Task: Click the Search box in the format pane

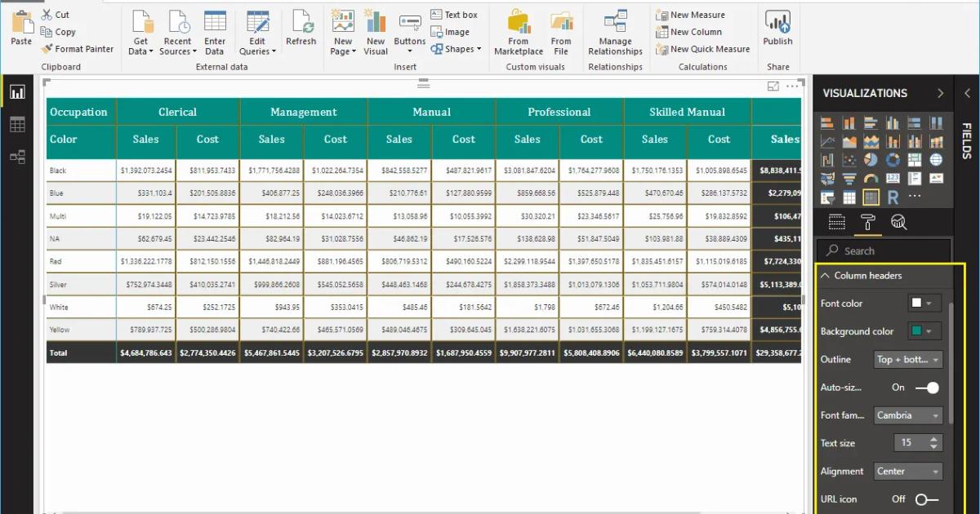Action: click(x=882, y=250)
